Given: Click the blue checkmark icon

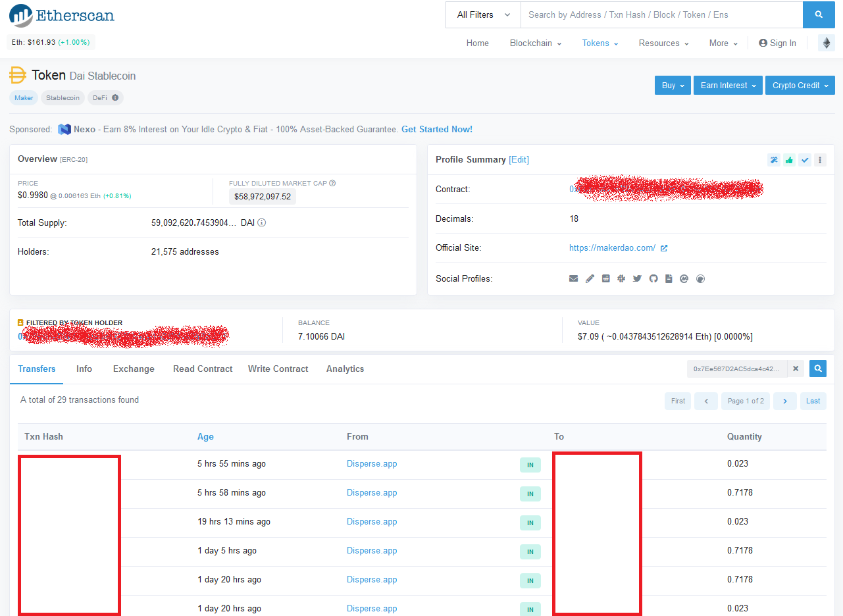Looking at the screenshot, I should [805, 160].
